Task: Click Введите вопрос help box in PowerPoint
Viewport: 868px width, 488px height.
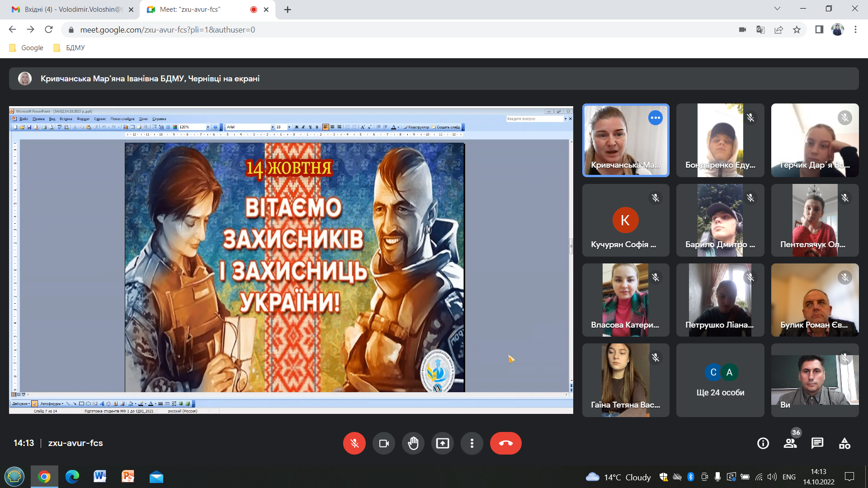Action: point(534,119)
